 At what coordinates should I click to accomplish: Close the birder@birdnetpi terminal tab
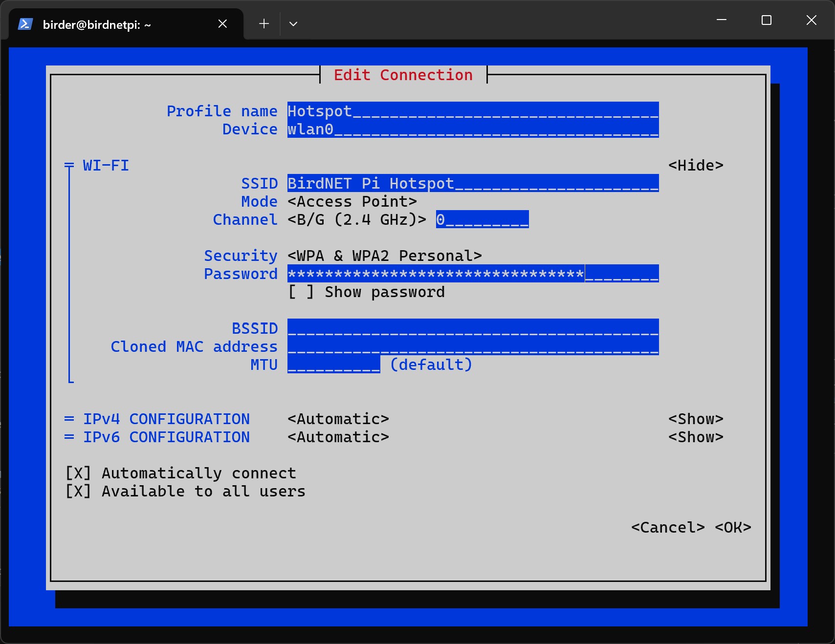(x=222, y=24)
